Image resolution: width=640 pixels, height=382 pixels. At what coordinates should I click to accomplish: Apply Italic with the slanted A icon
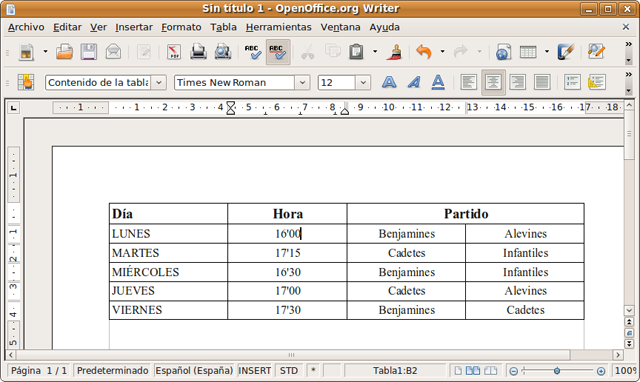pos(413,82)
